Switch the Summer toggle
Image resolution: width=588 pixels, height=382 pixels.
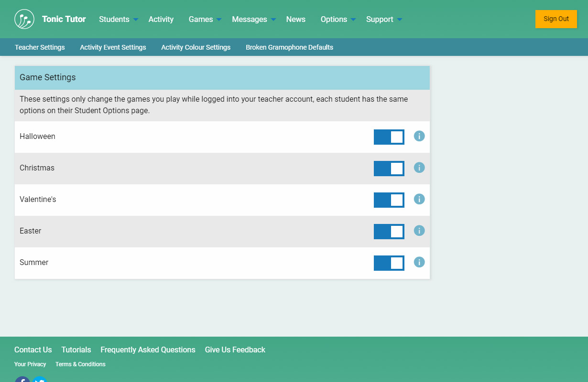[x=389, y=263]
